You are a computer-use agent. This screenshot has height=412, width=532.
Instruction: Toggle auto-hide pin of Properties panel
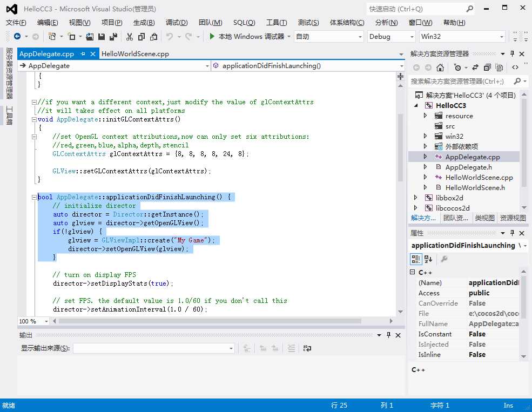(513, 233)
